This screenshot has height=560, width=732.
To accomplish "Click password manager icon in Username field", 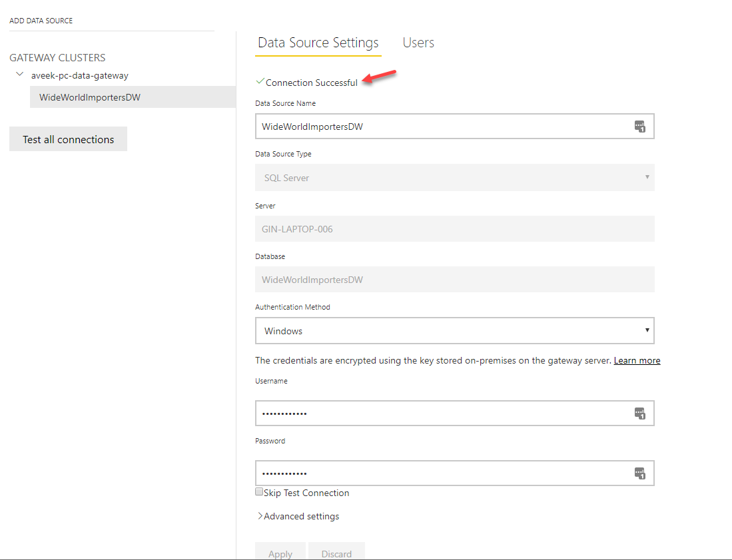I will coord(640,414).
